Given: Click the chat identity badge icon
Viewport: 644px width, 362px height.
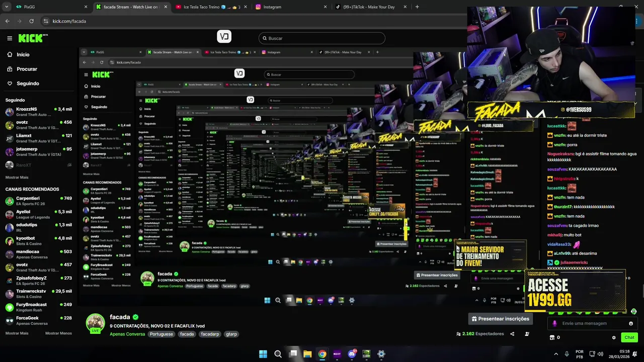Looking at the screenshot, I should tap(554, 323).
